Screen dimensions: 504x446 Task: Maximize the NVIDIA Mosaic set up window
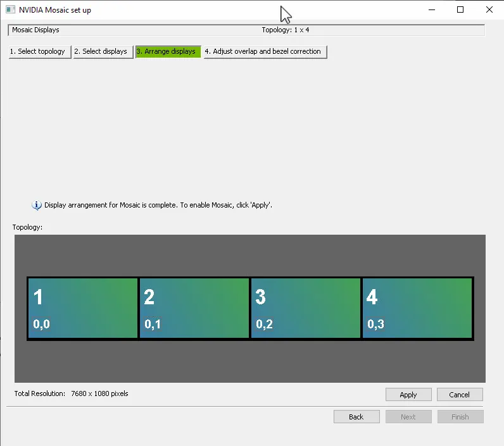pyautogui.click(x=460, y=9)
